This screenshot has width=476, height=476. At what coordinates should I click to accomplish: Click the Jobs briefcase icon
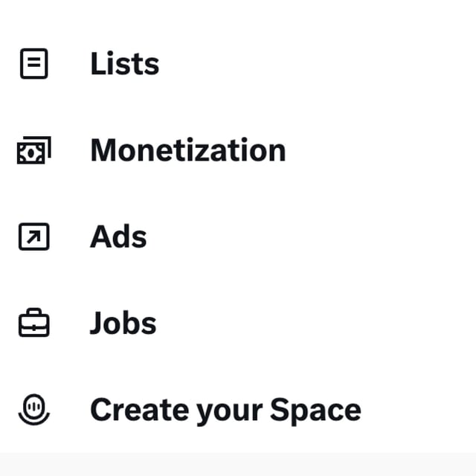33,324
